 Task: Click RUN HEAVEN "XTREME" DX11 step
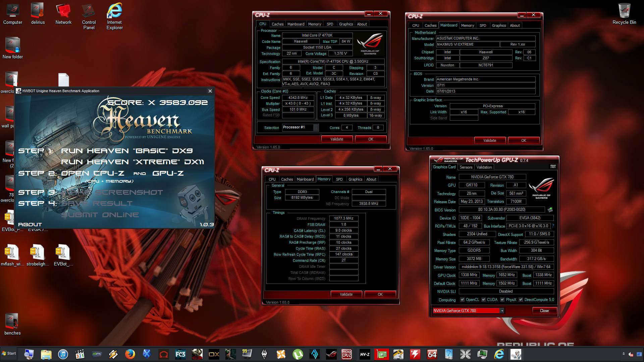(x=132, y=162)
